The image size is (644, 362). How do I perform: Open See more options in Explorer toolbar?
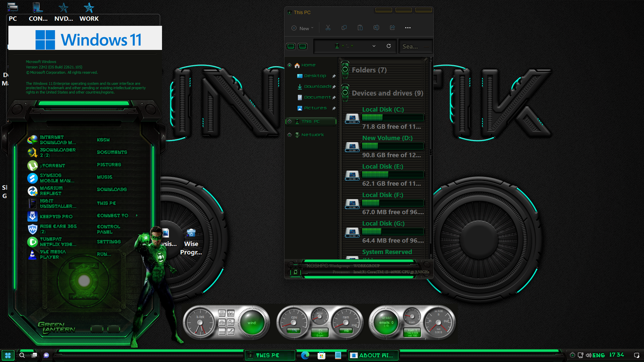pos(408,28)
